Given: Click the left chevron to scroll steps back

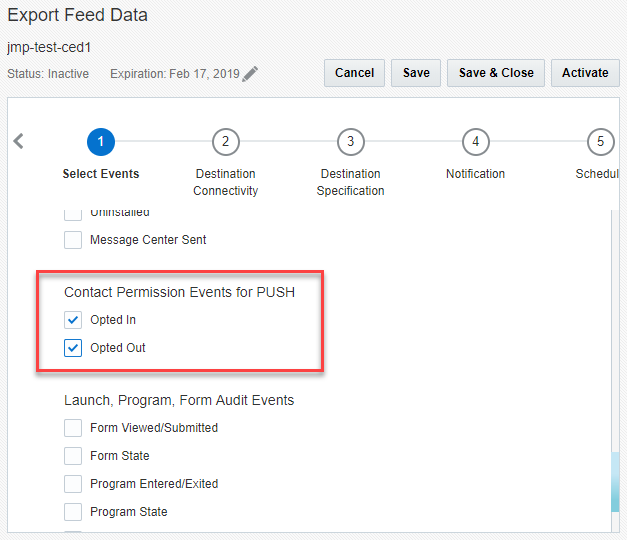Looking at the screenshot, I should 18,141.
